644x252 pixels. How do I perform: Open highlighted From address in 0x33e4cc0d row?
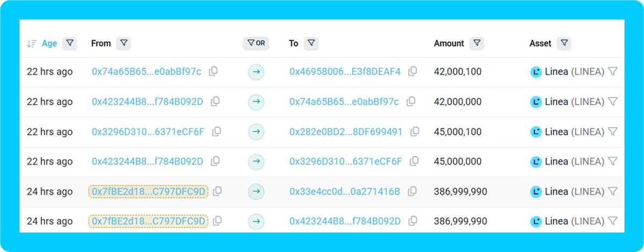click(x=148, y=191)
